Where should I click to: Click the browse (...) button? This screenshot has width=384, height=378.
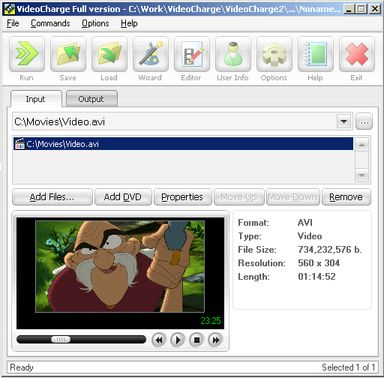point(364,122)
